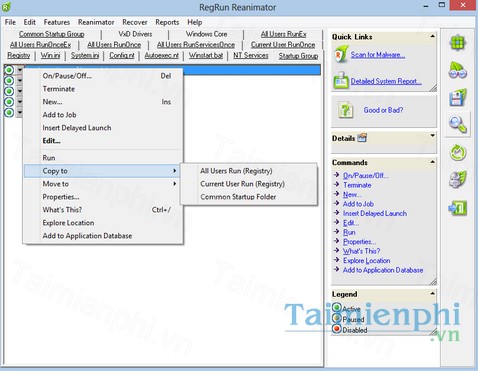Open the Edit menu

(x=29, y=22)
